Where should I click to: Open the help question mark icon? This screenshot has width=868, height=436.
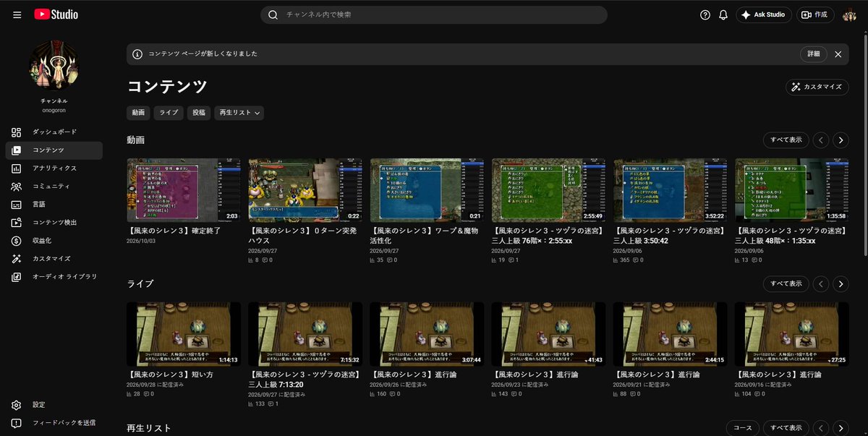705,14
